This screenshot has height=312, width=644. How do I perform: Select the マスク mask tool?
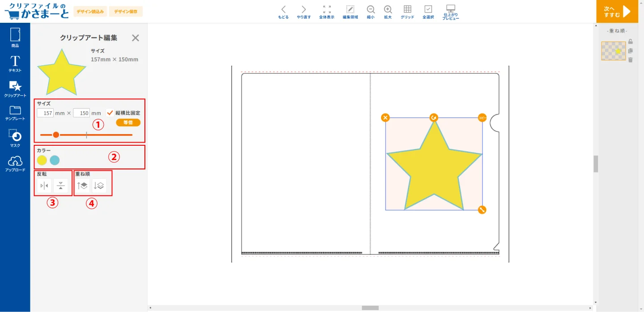15,139
